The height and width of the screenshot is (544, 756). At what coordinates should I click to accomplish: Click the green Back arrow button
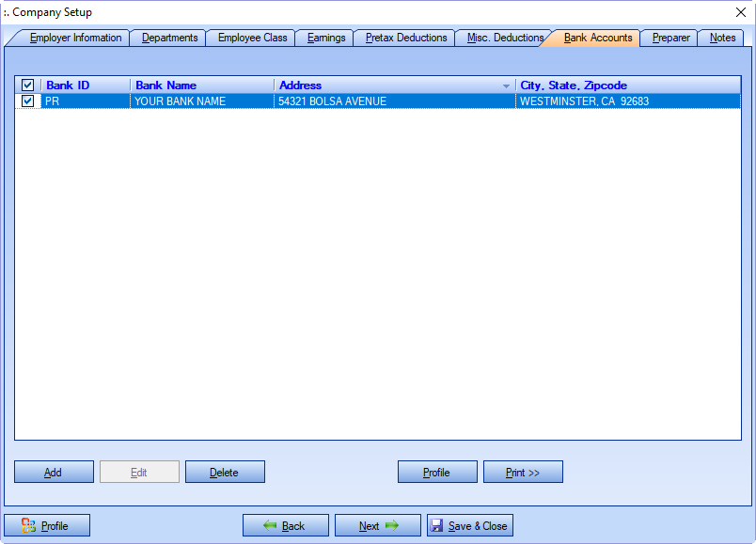tap(285, 525)
